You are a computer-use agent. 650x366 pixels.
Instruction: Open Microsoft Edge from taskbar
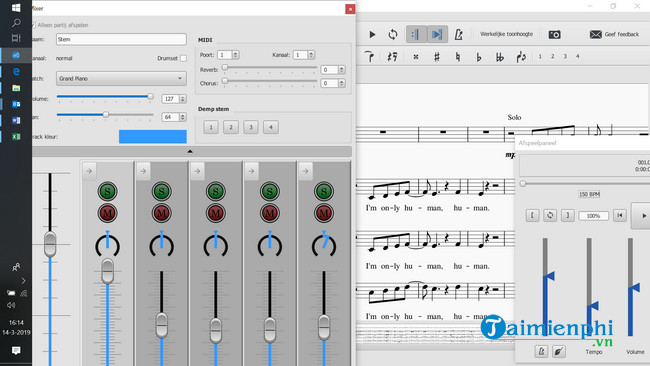16,71
